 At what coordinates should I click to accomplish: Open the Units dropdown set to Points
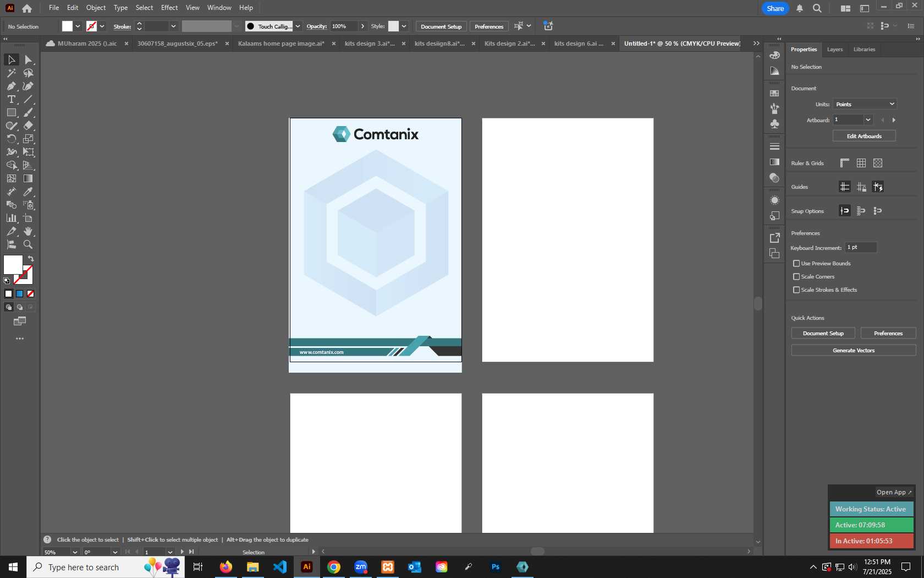tap(865, 104)
